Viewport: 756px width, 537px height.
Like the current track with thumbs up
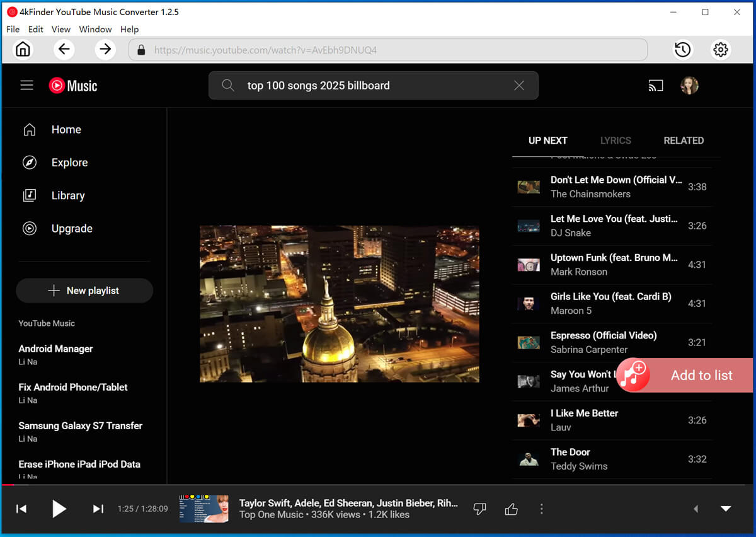[511, 509]
